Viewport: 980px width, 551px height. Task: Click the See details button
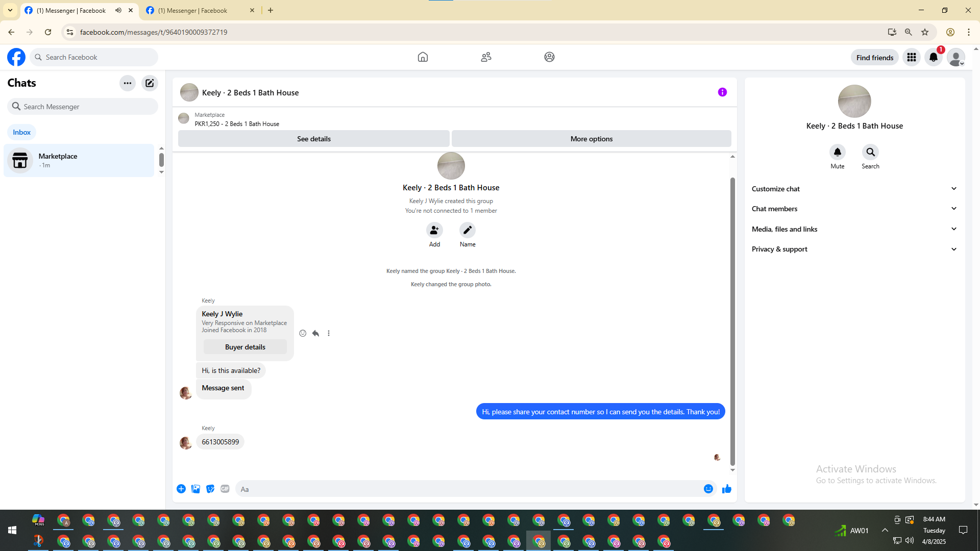pyautogui.click(x=313, y=139)
